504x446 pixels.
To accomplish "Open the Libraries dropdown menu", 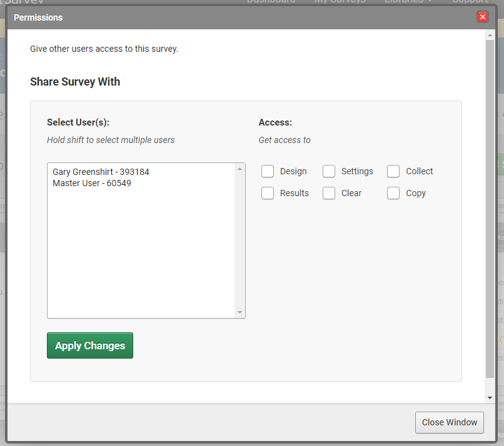I will pos(407,2).
